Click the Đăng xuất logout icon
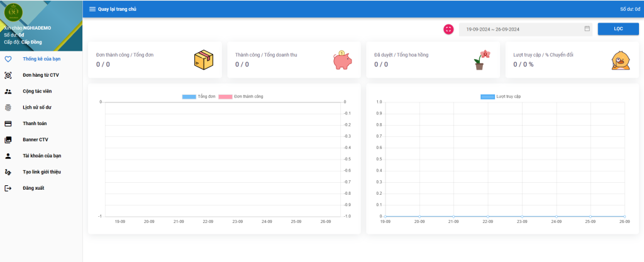The image size is (644, 262). click(8, 188)
